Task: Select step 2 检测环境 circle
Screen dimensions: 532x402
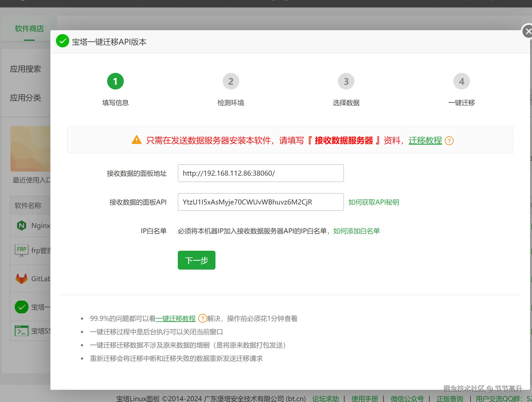Action: 231,81
